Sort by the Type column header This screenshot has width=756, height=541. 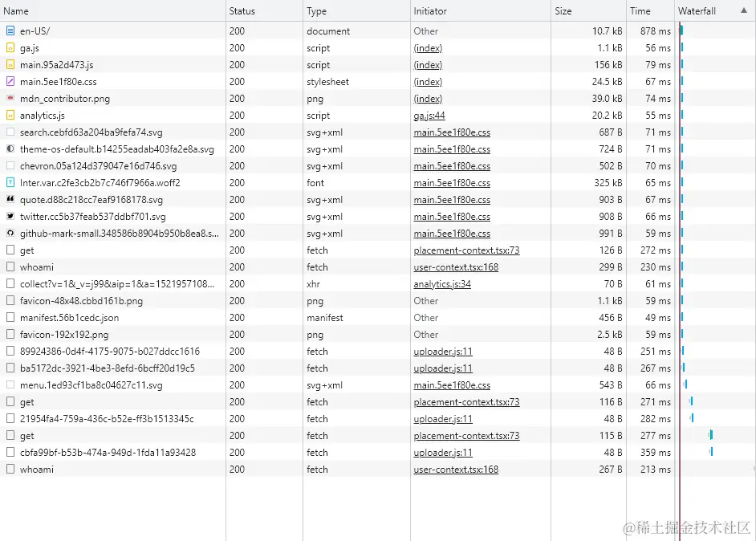(357, 10)
